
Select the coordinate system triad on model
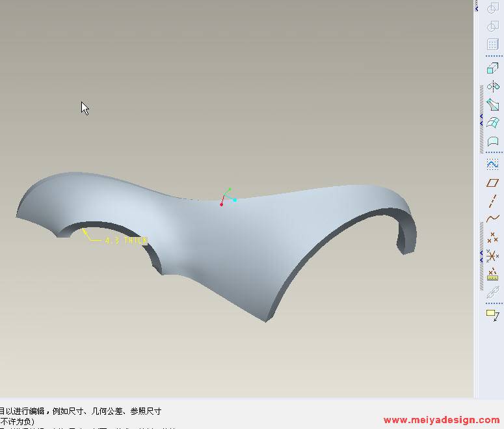coord(228,197)
